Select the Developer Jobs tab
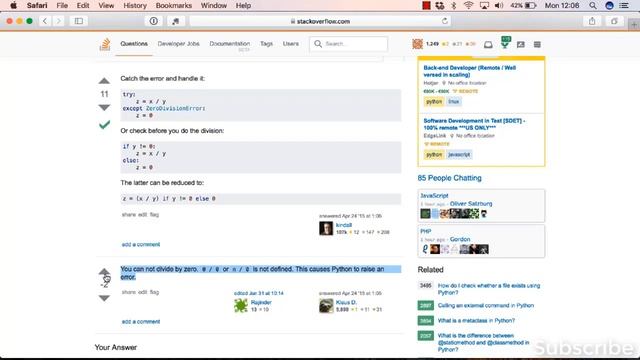Image resolution: width=640 pixels, height=360 pixels. pos(178,44)
